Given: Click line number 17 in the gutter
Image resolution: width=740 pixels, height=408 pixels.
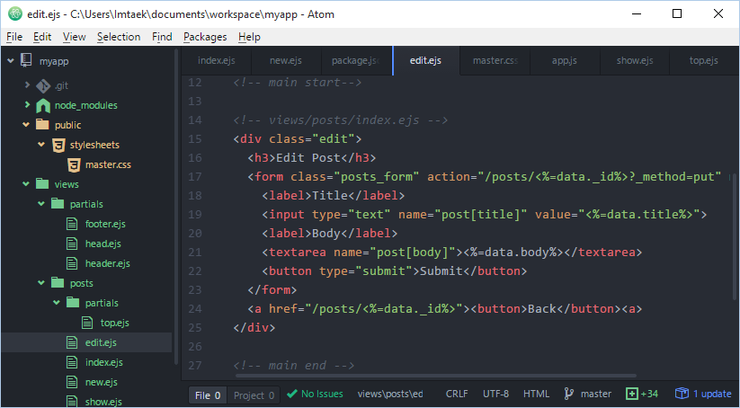Looking at the screenshot, I should (x=195, y=177).
